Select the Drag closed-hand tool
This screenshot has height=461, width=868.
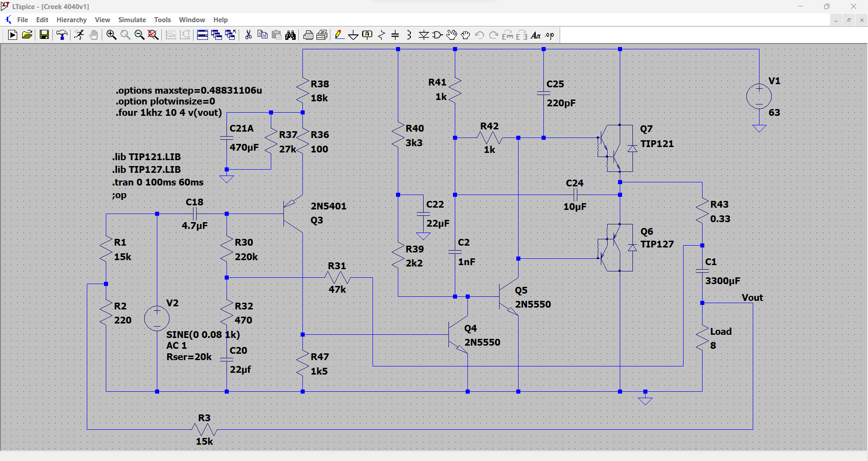pos(466,35)
